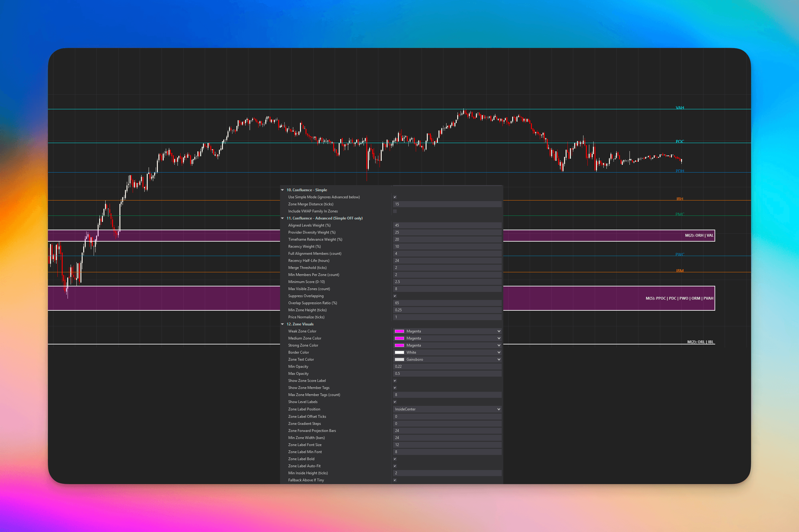Click the Magenta swatch for Medium Zone Color
799x532 pixels.
pos(400,338)
